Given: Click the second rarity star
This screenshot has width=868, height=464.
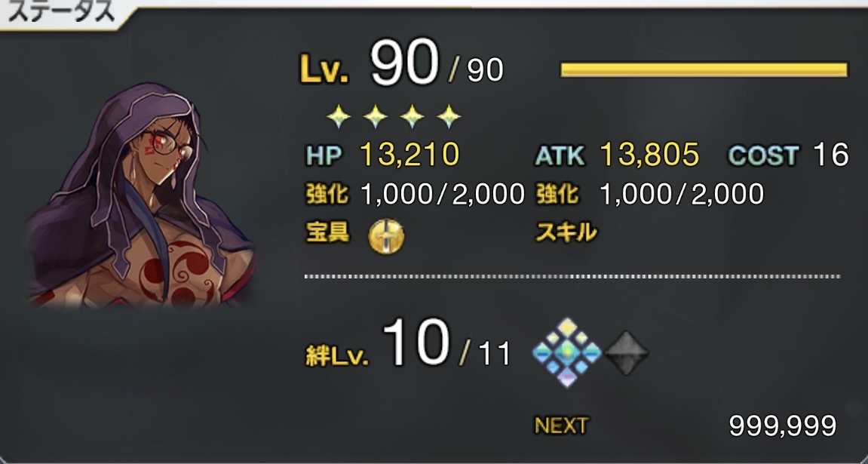Looking at the screenshot, I should point(376,117).
